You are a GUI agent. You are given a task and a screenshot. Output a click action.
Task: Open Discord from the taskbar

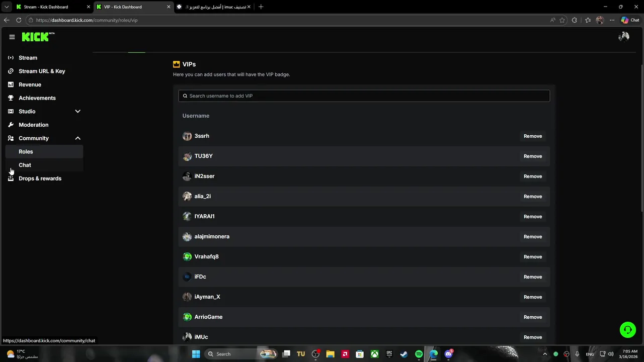click(448, 354)
